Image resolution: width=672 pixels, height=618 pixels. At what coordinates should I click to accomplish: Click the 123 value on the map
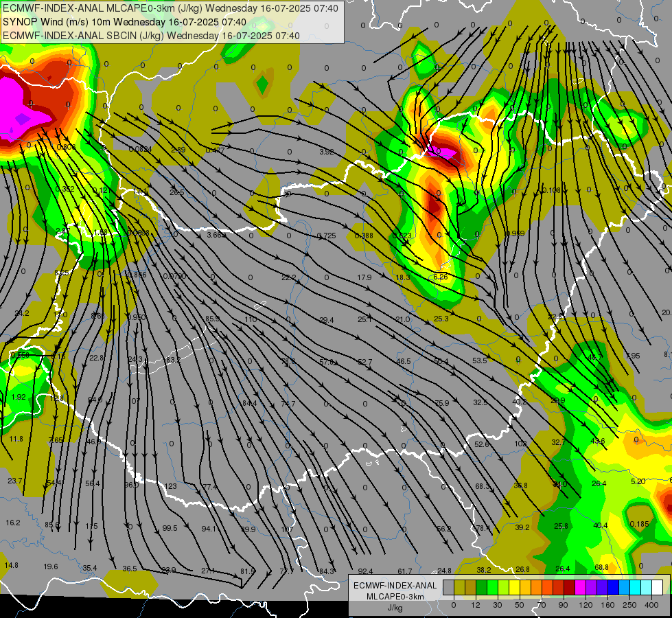[170, 486]
